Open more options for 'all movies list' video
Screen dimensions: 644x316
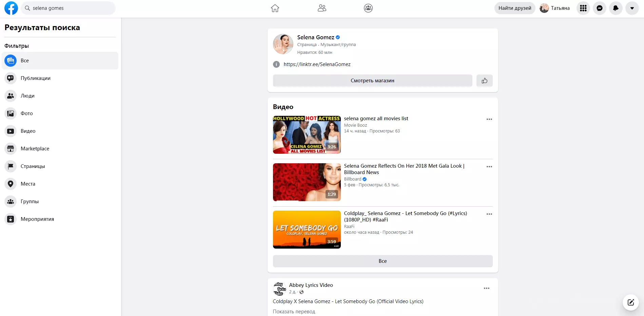click(489, 119)
